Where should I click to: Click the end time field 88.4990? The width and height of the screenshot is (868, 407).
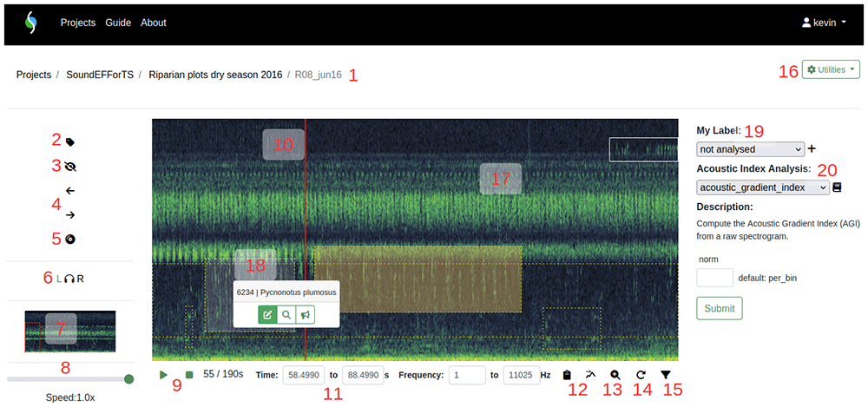(x=363, y=375)
